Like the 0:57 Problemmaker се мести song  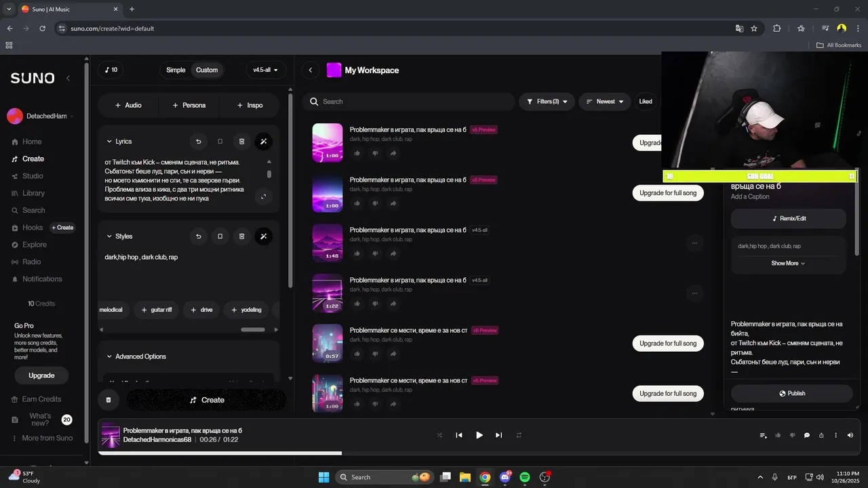[x=357, y=354]
